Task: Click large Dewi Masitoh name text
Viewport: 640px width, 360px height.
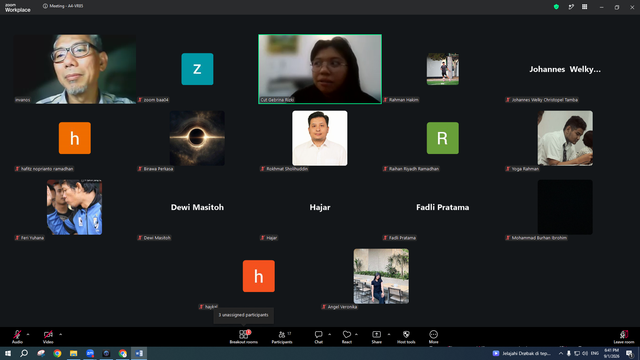Action: tap(197, 207)
